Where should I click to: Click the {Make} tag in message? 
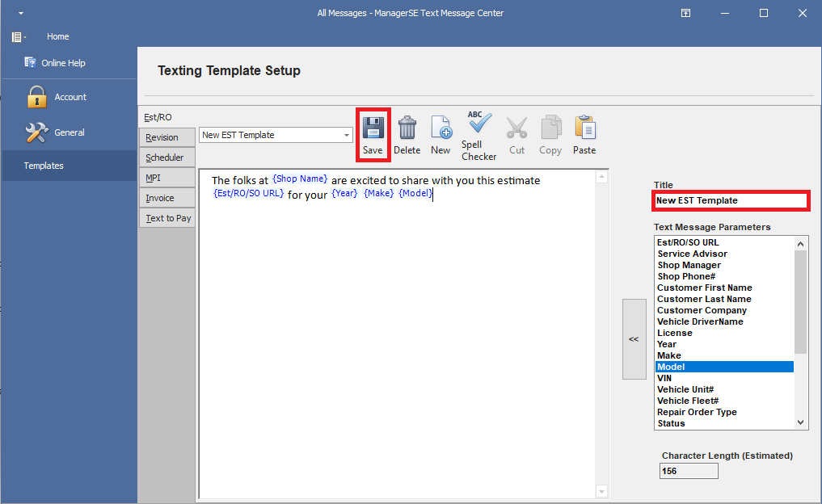(378, 194)
